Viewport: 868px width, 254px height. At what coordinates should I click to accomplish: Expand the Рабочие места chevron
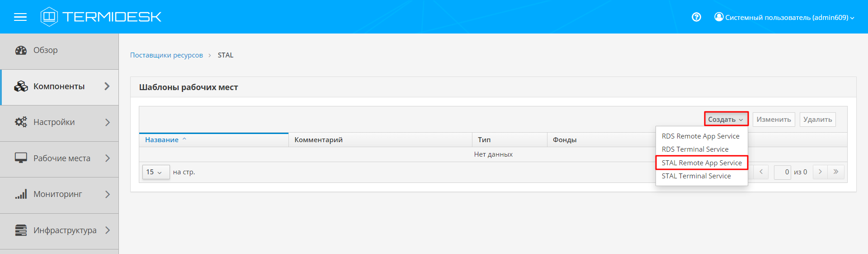pos(107,158)
